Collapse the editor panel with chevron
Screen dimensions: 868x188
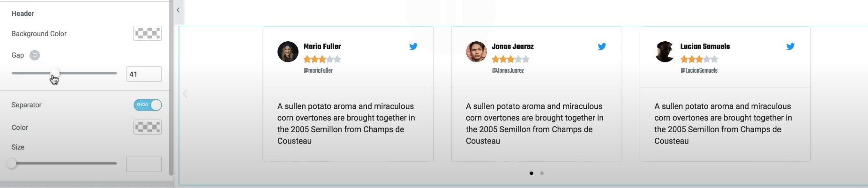(x=178, y=10)
